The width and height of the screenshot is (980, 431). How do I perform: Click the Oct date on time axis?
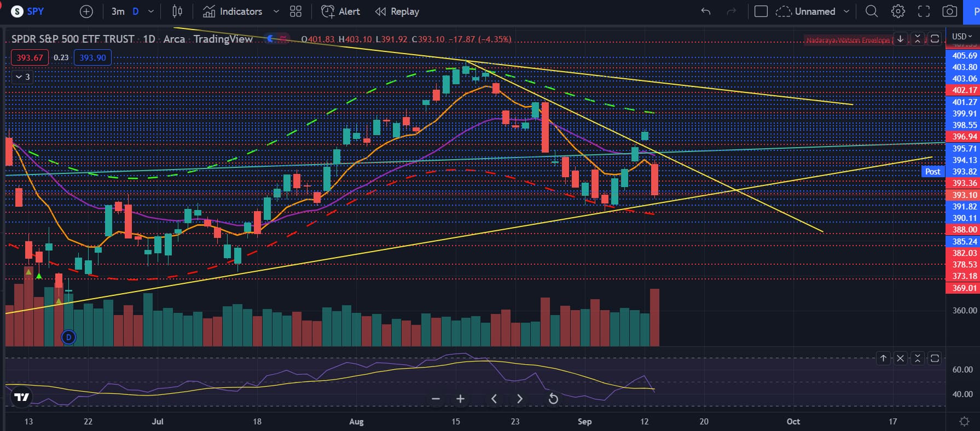pyautogui.click(x=793, y=422)
